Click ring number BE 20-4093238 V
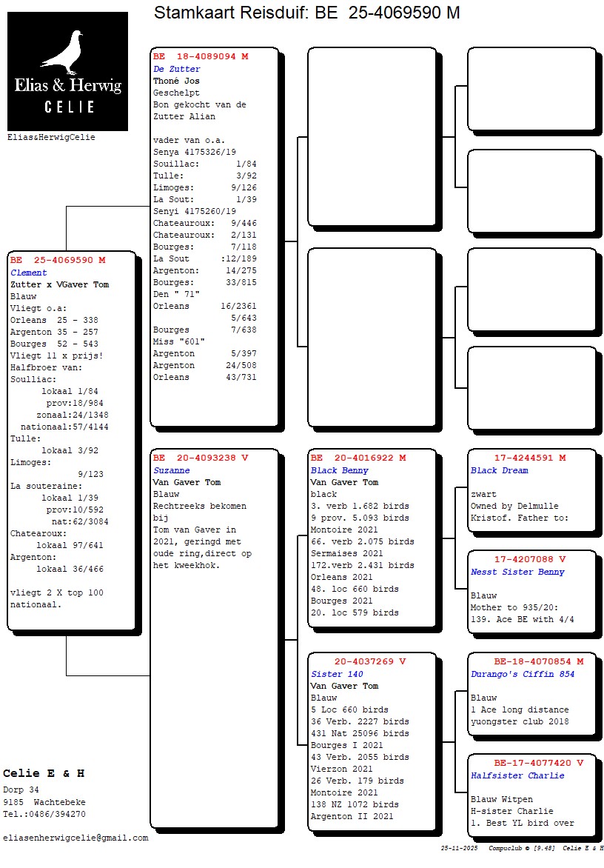 tap(201, 458)
